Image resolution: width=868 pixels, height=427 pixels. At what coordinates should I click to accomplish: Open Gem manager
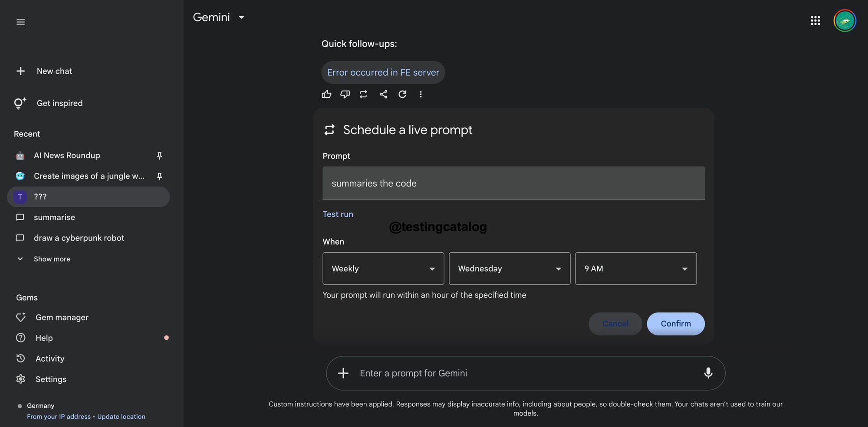pos(62,317)
